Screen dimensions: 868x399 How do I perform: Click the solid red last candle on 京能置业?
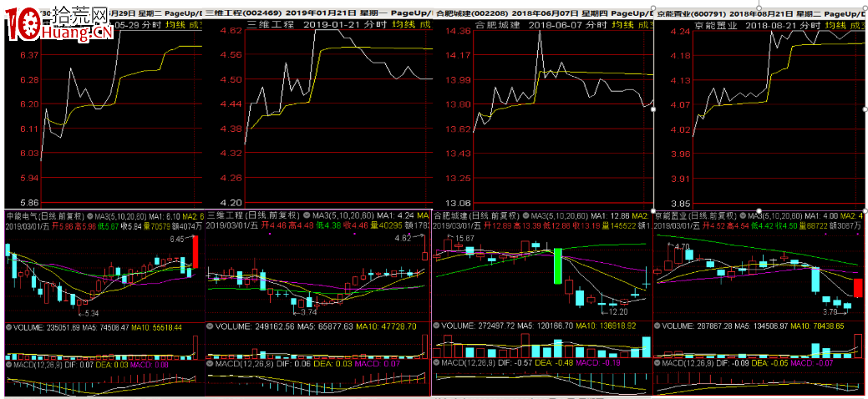click(x=857, y=288)
